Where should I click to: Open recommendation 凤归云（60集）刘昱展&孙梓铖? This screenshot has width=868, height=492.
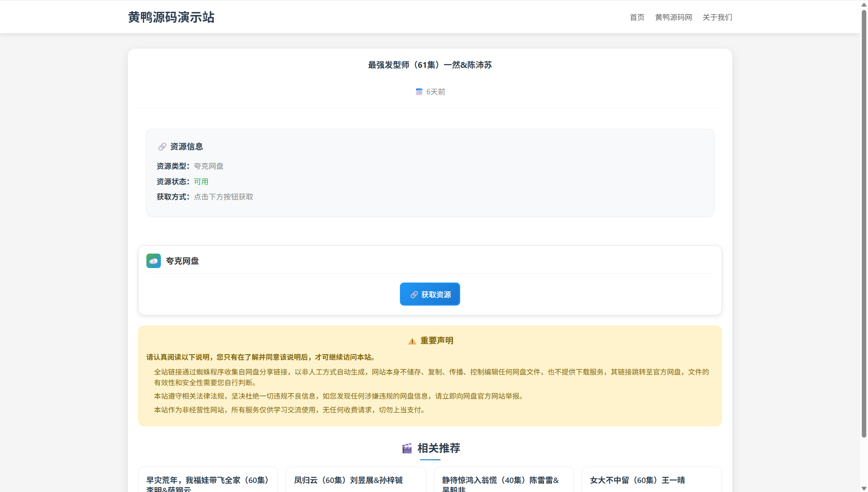348,480
